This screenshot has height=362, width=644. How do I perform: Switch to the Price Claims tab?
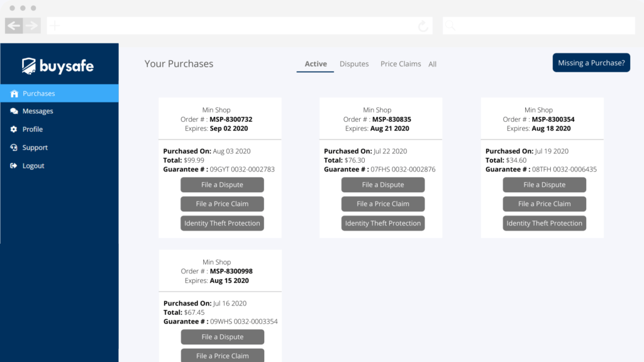point(401,64)
